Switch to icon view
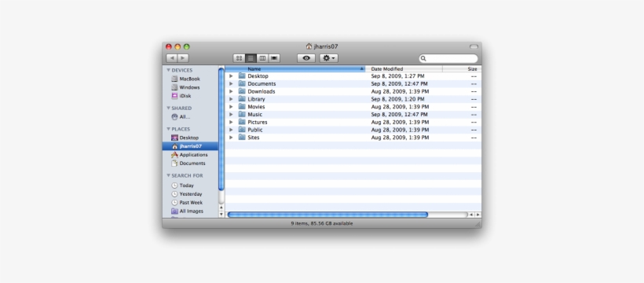Screen dimensions: 644x283 [x=239, y=58]
